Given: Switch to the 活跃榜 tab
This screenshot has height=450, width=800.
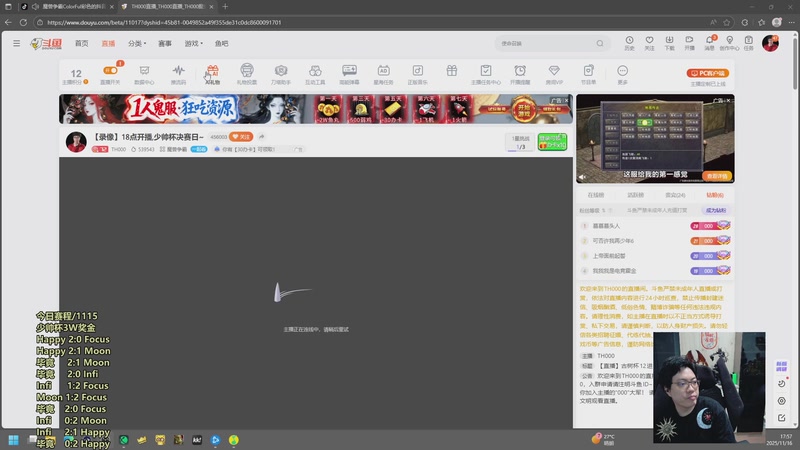Looking at the screenshot, I should click(x=635, y=195).
